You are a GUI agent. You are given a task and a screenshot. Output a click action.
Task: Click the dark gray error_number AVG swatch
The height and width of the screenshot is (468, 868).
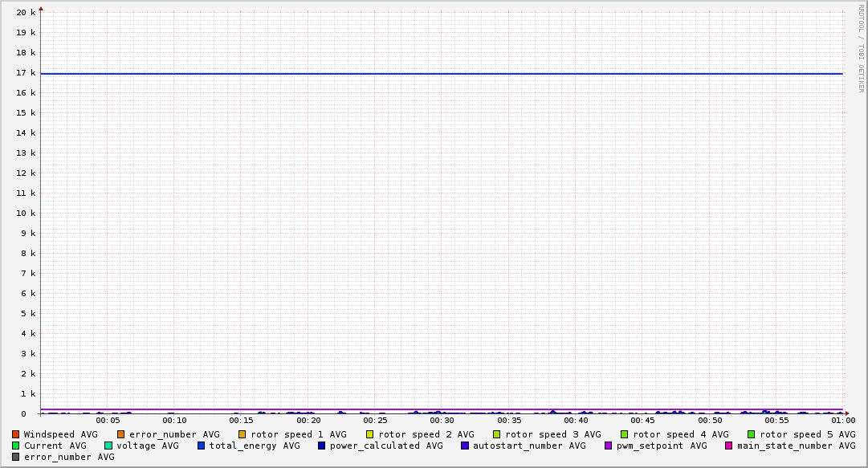click(16, 457)
